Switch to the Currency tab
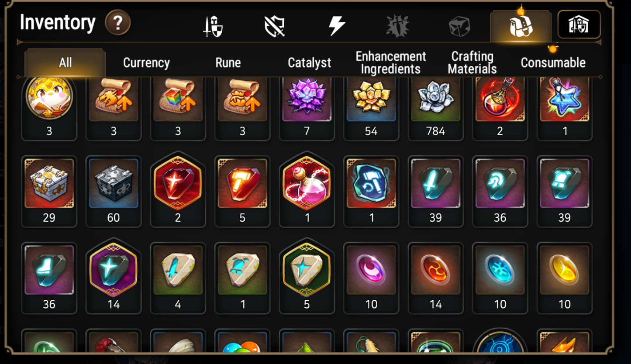This screenshot has height=364, width=631. coord(146,63)
